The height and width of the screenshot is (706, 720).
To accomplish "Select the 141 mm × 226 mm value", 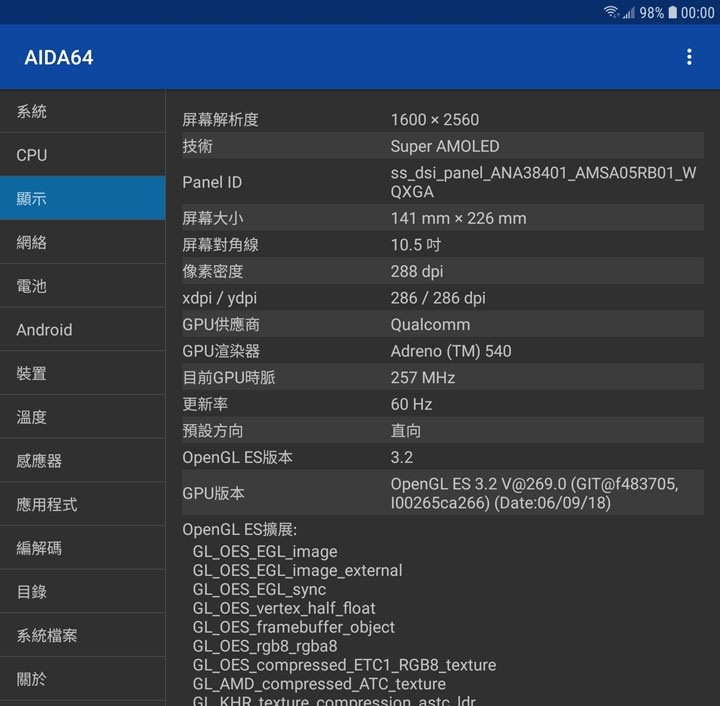I will [x=459, y=219].
